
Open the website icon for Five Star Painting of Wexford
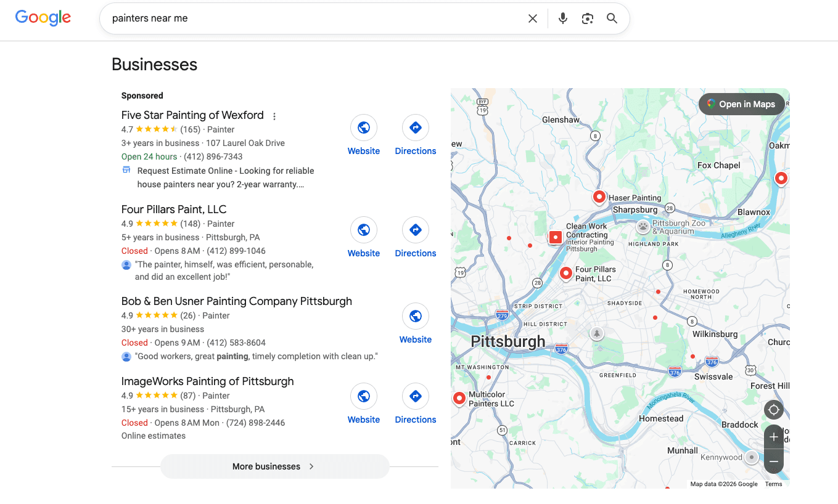(364, 128)
